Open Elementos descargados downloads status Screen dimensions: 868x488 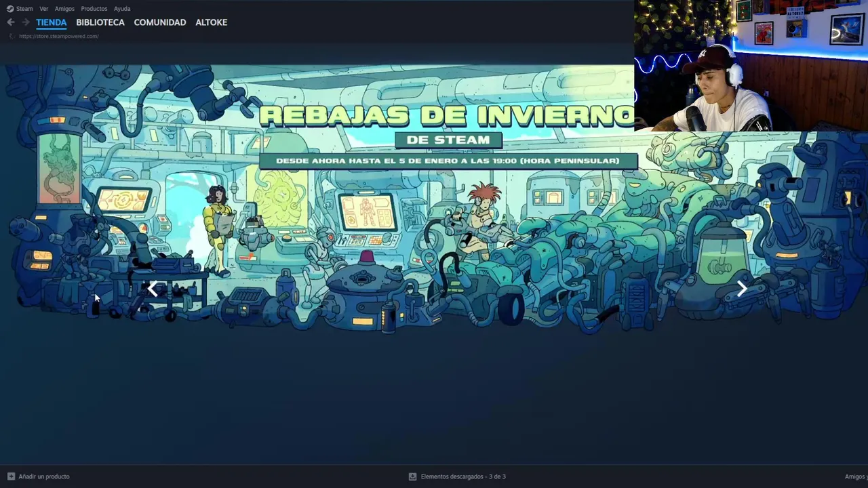[463, 476]
